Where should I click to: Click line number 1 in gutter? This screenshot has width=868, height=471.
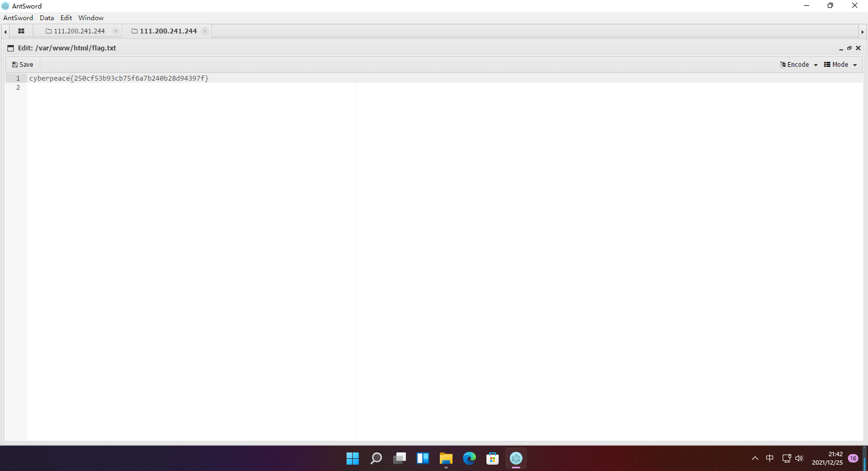[18, 78]
